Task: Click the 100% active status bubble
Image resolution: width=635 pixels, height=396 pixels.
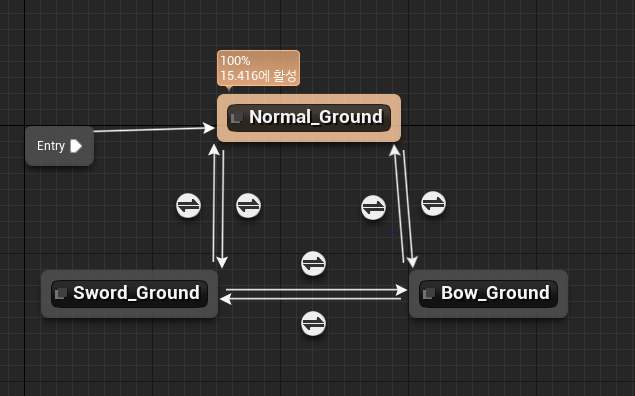Action: click(x=258, y=68)
